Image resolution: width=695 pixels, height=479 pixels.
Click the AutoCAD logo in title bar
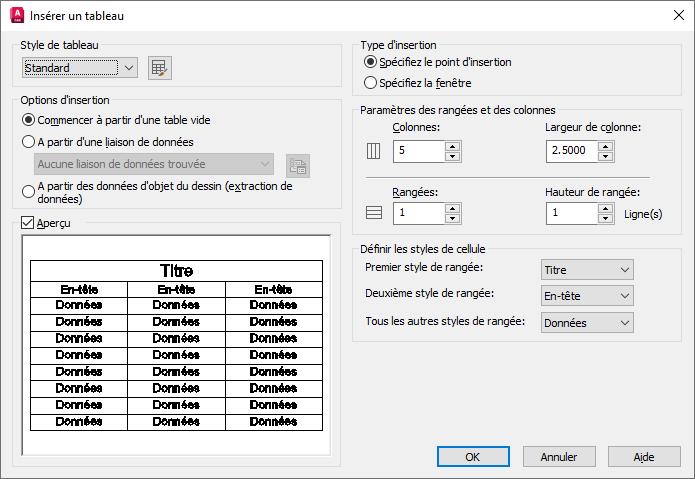[16, 16]
